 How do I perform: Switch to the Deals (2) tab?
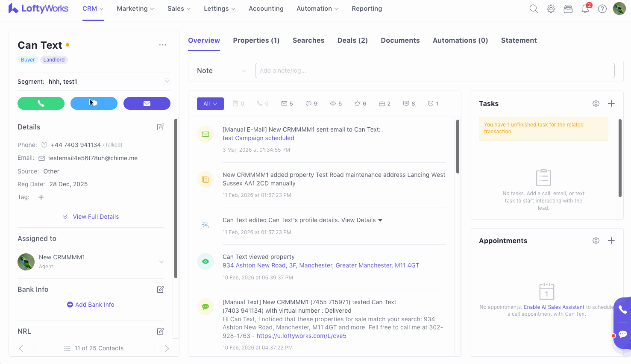click(x=352, y=40)
